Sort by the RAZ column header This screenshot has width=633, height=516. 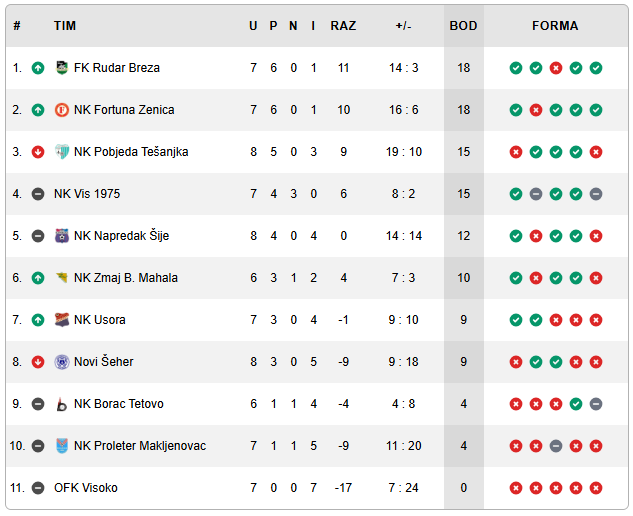[343, 26]
